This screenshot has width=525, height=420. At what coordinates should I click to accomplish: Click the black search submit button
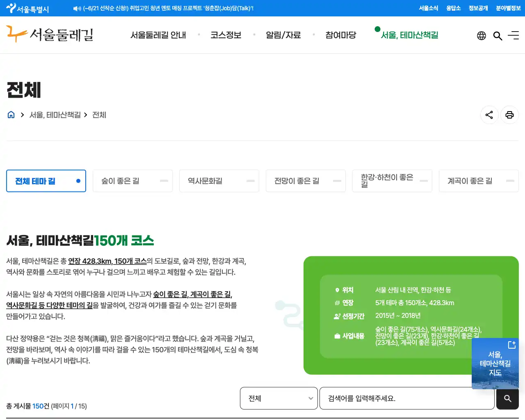pyautogui.click(x=507, y=398)
